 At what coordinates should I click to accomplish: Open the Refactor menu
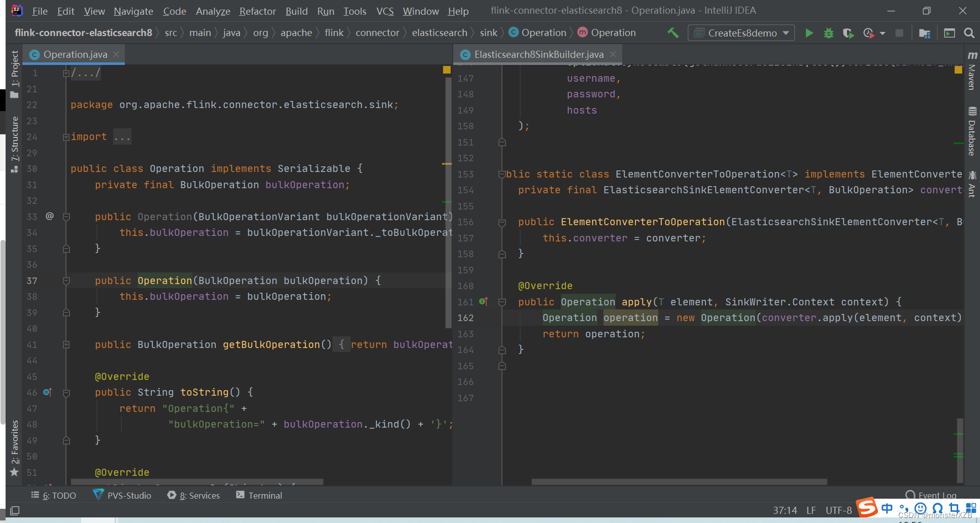257,11
